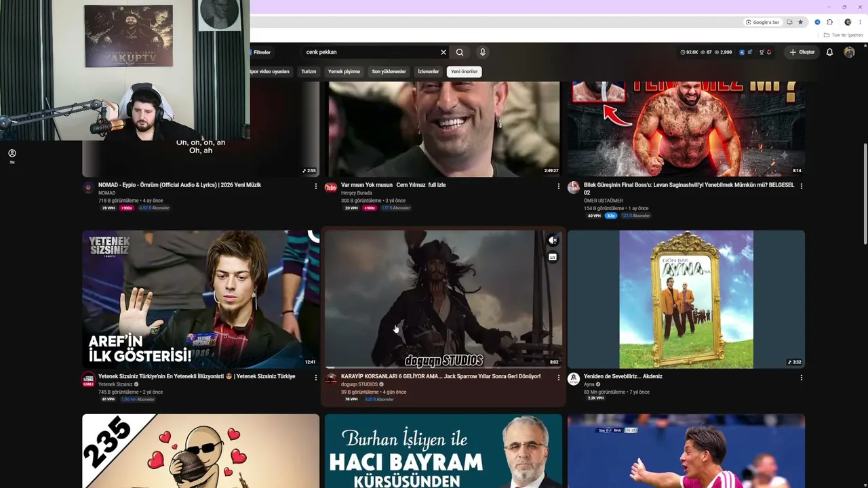Click the extension clock stat 92.6K
This screenshot has width=868, height=488.
(689, 52)
